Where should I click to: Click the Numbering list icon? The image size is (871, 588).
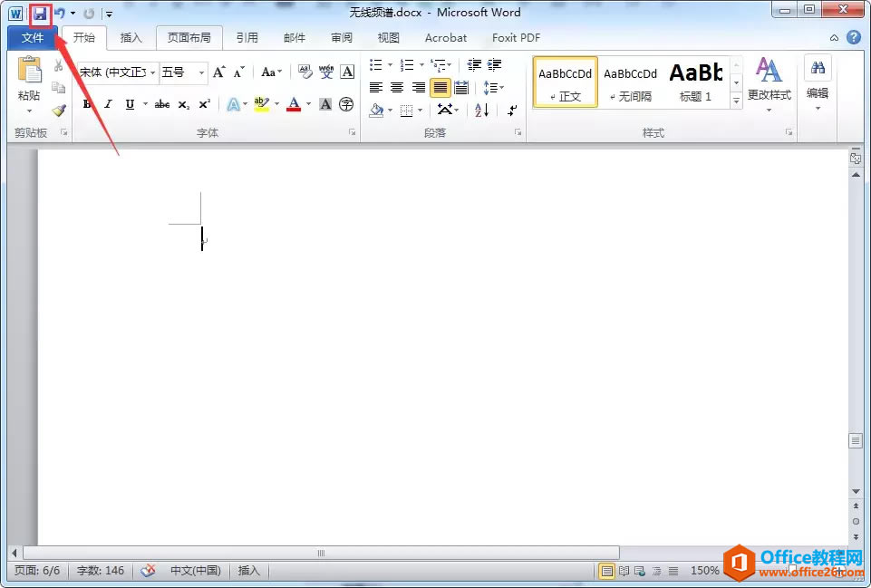[407, 65]
